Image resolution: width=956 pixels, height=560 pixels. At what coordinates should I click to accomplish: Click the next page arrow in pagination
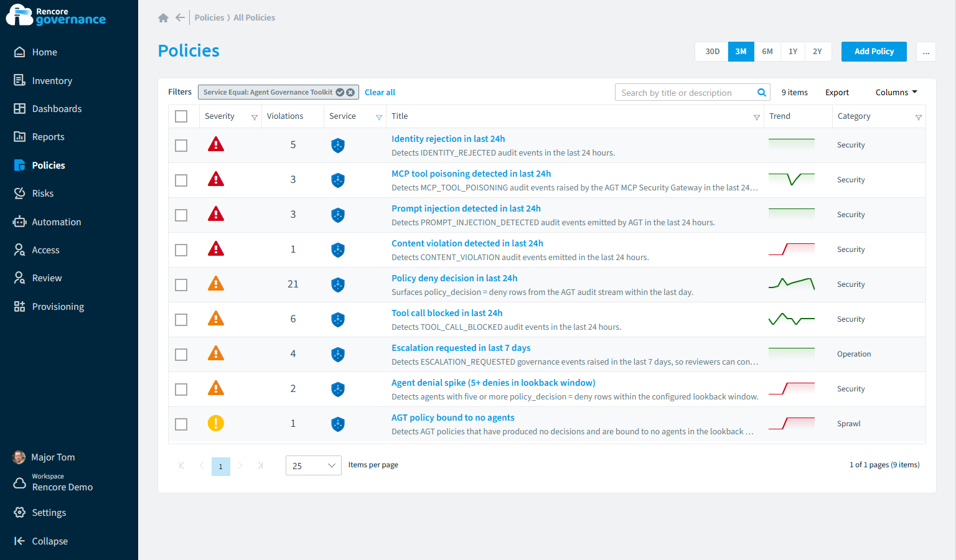[x=240, y=465]
